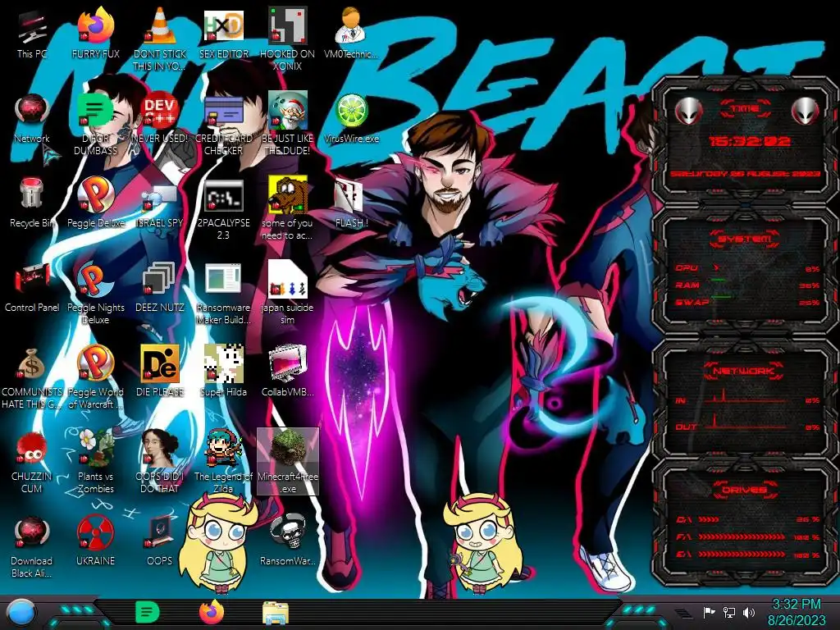Click the widget clock readout 15:32
The height and width of the screenshot is (630, 840).
point(749,141)
